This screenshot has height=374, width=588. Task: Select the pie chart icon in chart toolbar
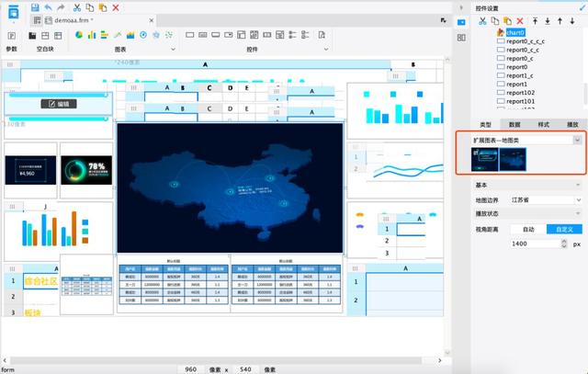coord(79,35)
